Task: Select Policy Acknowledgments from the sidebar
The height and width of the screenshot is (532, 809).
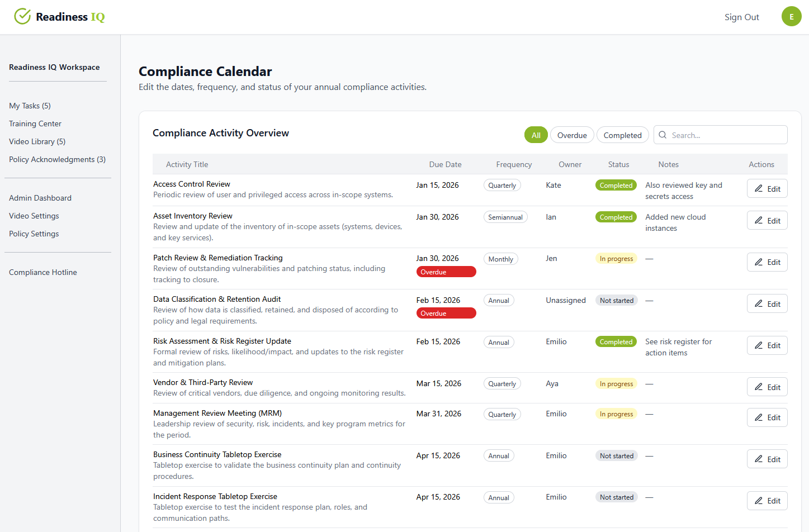Action: coord(57,159)
